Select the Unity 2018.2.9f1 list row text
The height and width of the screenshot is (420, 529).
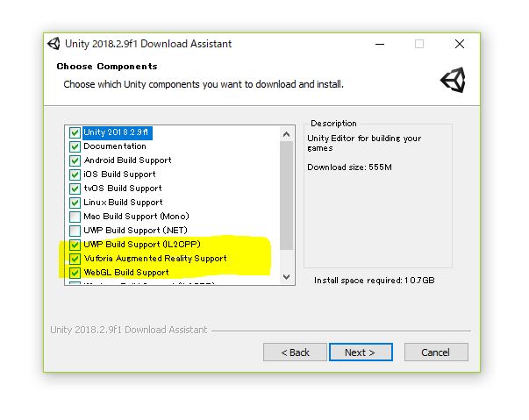[x=116, y=132]
